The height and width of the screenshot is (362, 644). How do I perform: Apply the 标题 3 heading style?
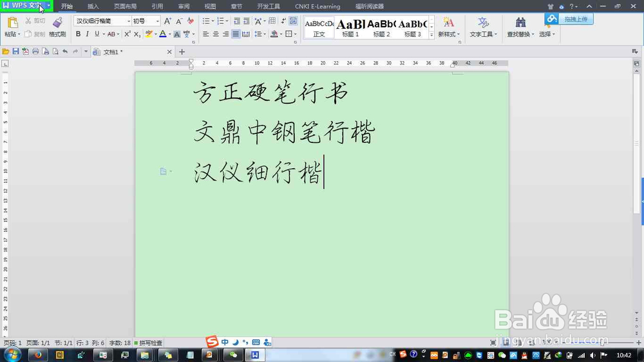click(413, 28)
